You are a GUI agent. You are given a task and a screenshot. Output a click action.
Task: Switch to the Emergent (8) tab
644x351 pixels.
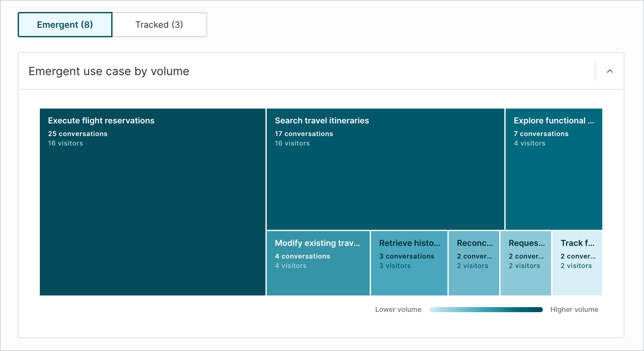coord(65,25)
